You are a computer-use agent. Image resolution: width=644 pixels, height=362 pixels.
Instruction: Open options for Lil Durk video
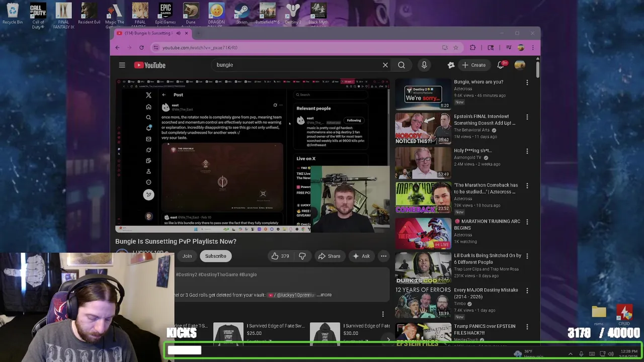(x=527, y=256)
